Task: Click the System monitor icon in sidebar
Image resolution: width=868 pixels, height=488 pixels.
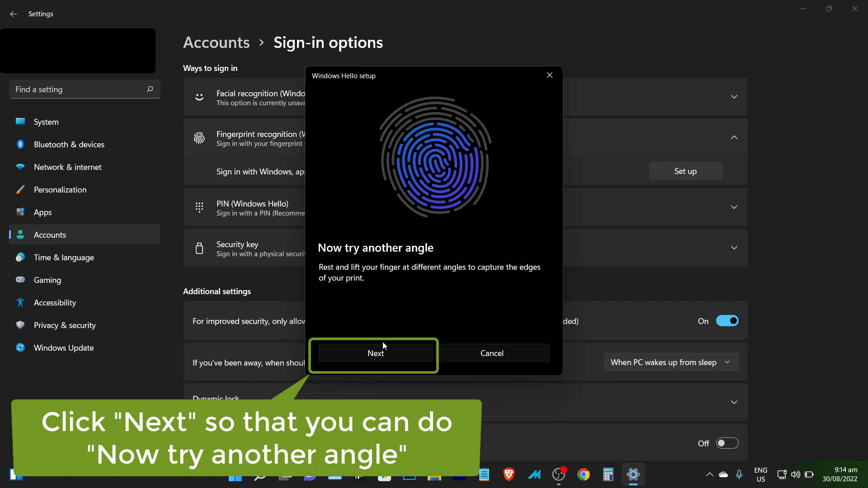Action: click(20, 122)
